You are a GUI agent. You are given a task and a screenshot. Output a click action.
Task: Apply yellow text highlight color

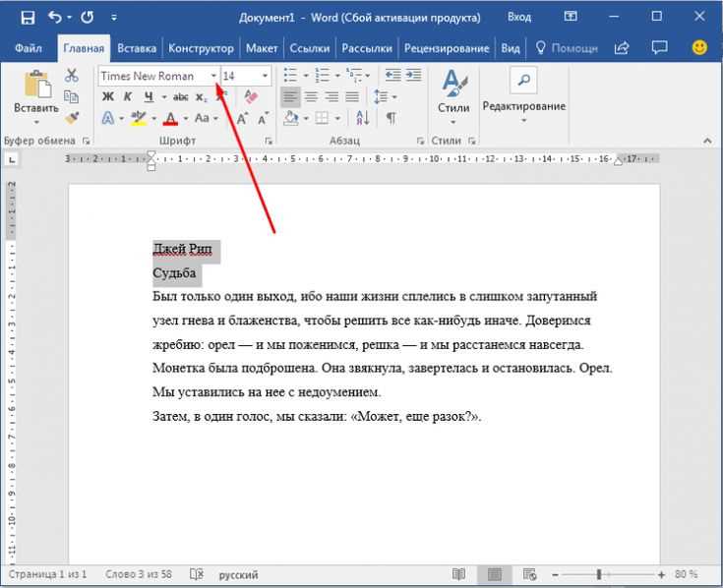pyautogui.click(x=139, y=118)
